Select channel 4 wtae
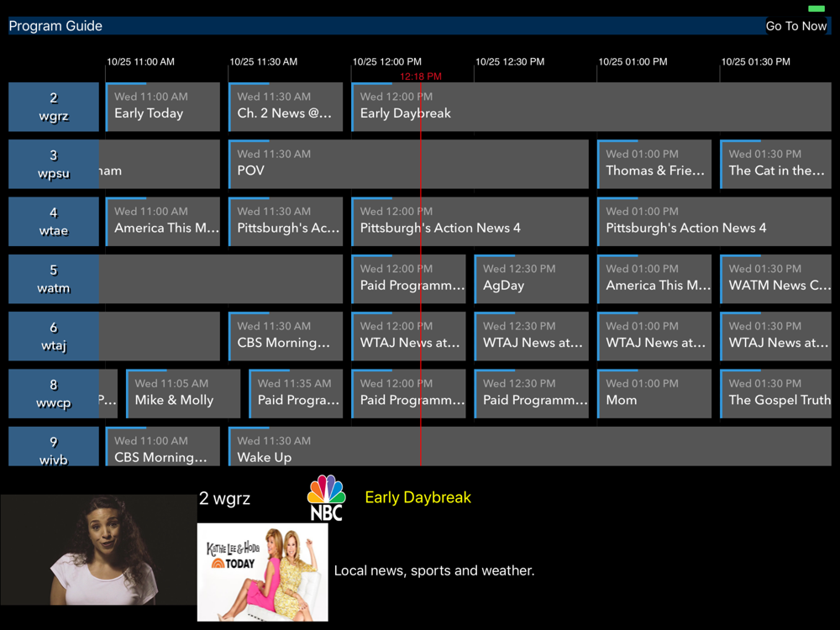Viewport: 840px width, 630px height. (x=54, y=221)
